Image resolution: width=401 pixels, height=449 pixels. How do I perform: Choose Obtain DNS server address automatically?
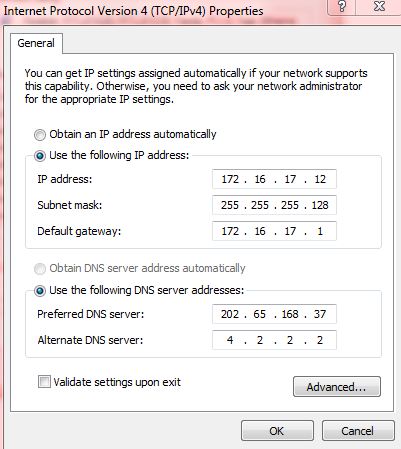[40, 268]
